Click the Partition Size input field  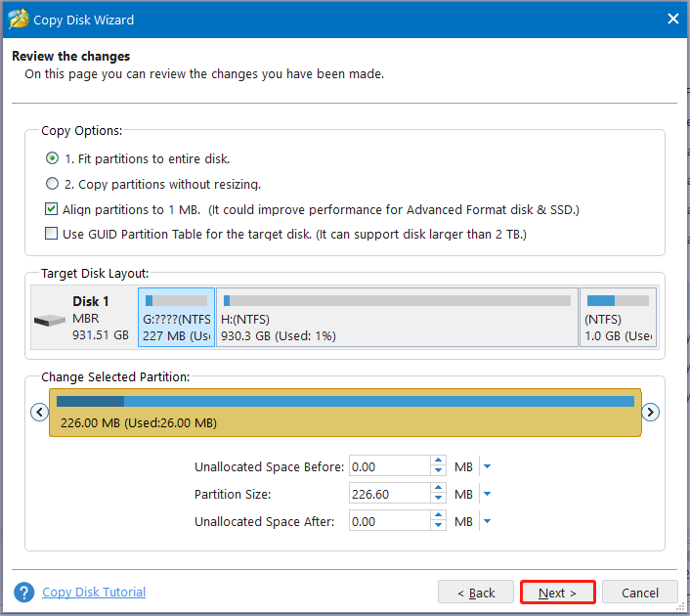(388, 495)
